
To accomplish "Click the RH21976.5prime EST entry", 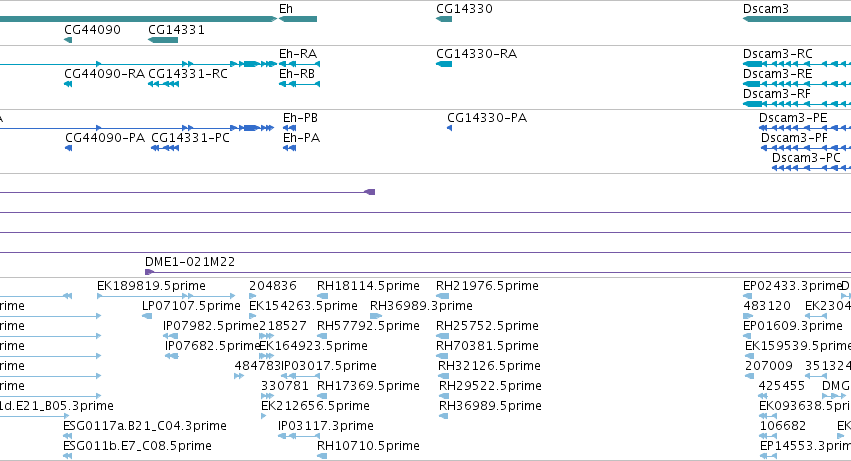I will (x=442, y=296).
